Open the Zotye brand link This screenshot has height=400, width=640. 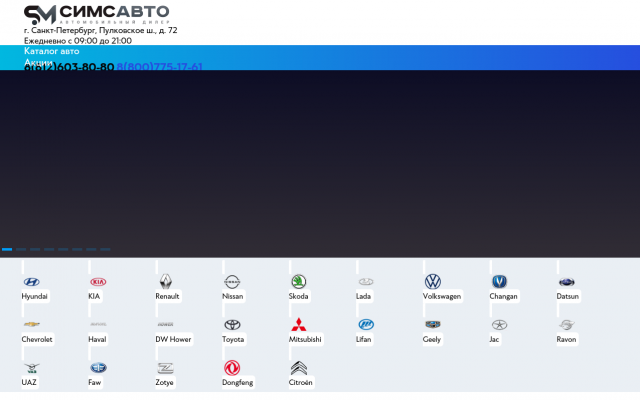pyautogui.click(x=164, y=382)
